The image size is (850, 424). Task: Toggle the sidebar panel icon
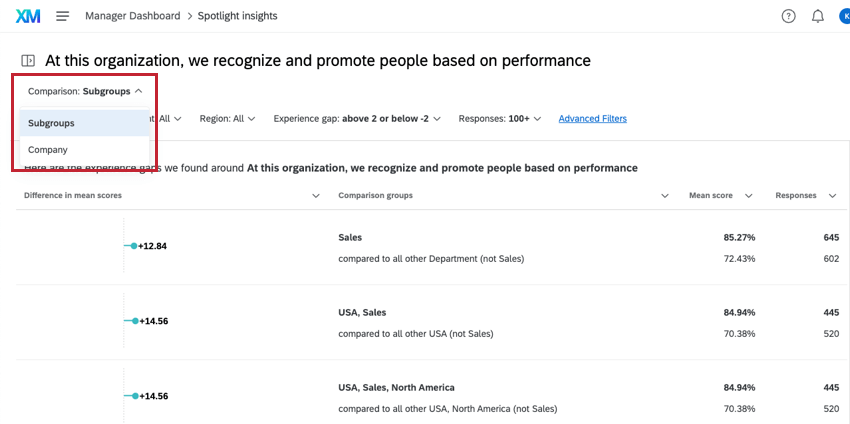pyautogui.click(x=28, y=61)
